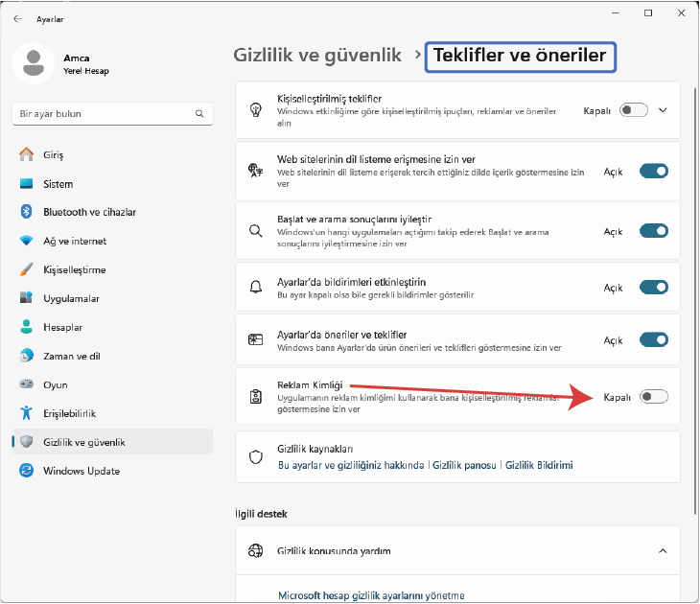Collapse Gizlilik konusunda yardım section
Screen dimensions: 700x604
coord(663,551)
